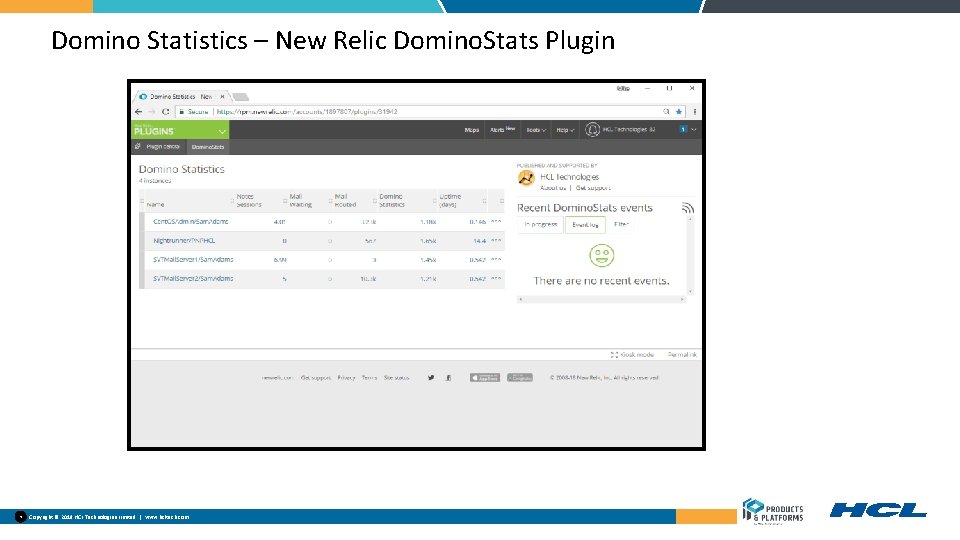The image size is (960, 540).
Task: Click the events panel horizontal scrollbar
Action: [601, 299]
